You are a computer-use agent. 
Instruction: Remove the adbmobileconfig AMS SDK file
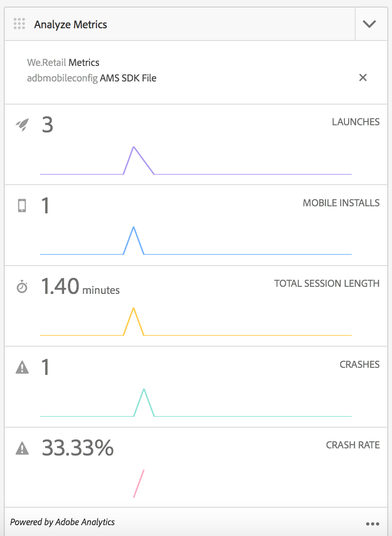pyautogui.click(x=363, y=78)
